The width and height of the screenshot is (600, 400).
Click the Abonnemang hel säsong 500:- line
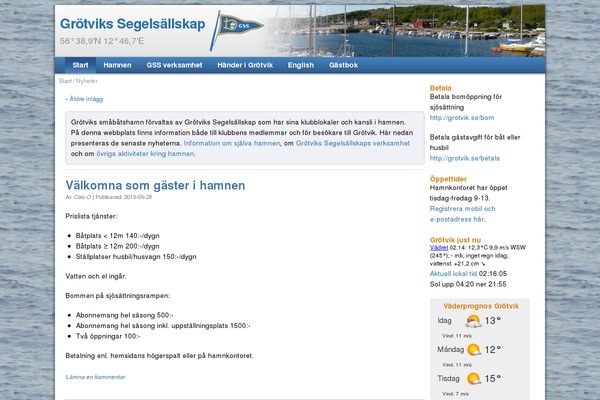coord(124,315)
